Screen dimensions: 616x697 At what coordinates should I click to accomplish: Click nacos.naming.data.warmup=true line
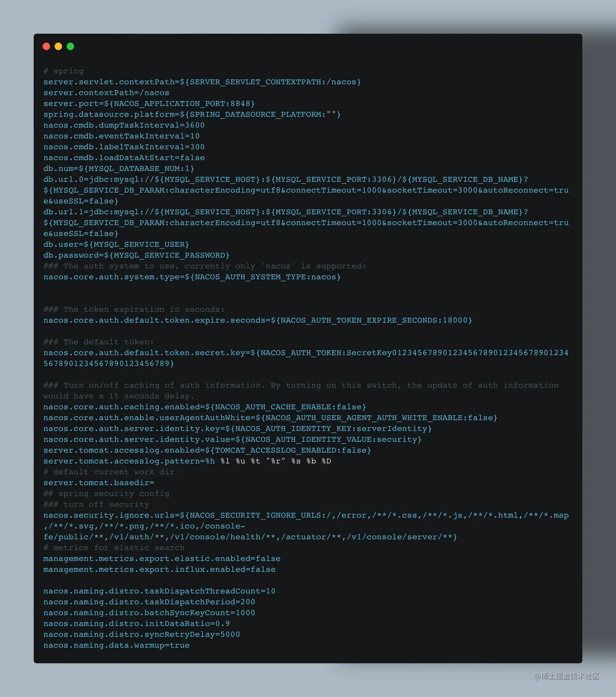[117, 645]
